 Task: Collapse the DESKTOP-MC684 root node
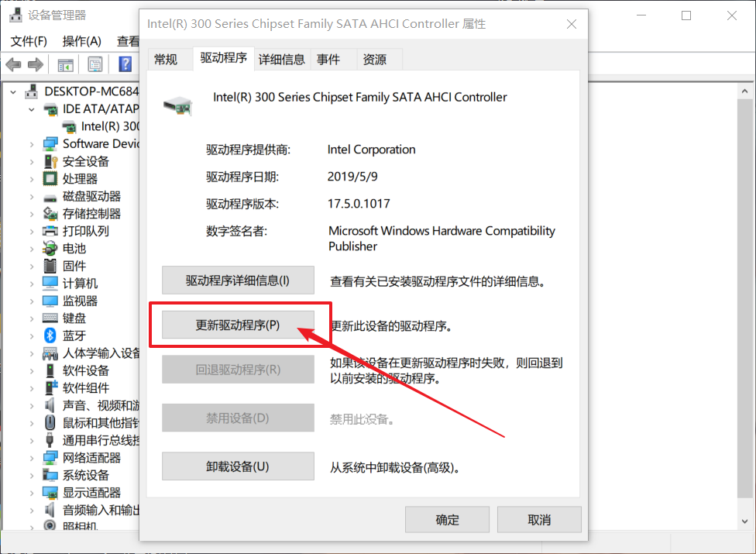pyautogui.click(x=13, y=91)
